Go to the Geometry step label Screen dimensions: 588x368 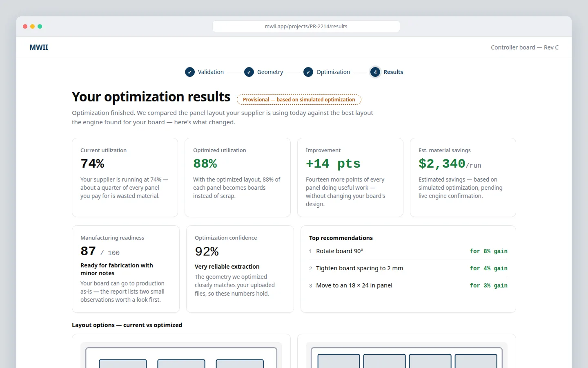(270, 72)
